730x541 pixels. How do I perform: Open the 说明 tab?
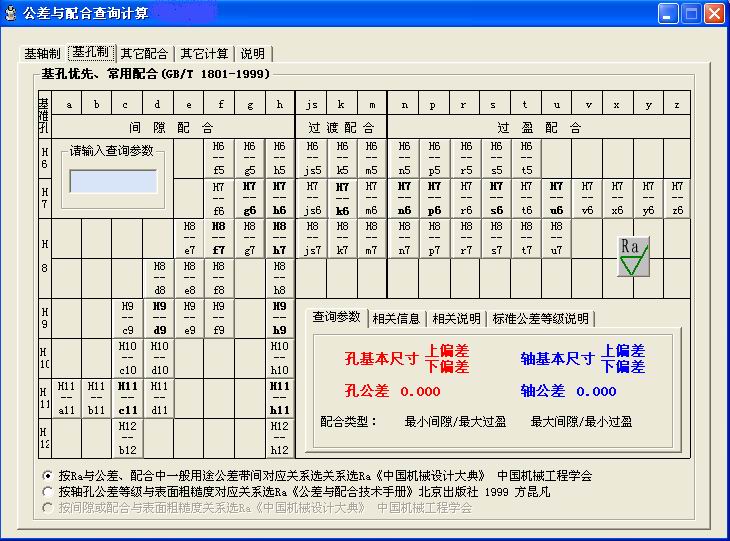(x=253, y=54)
